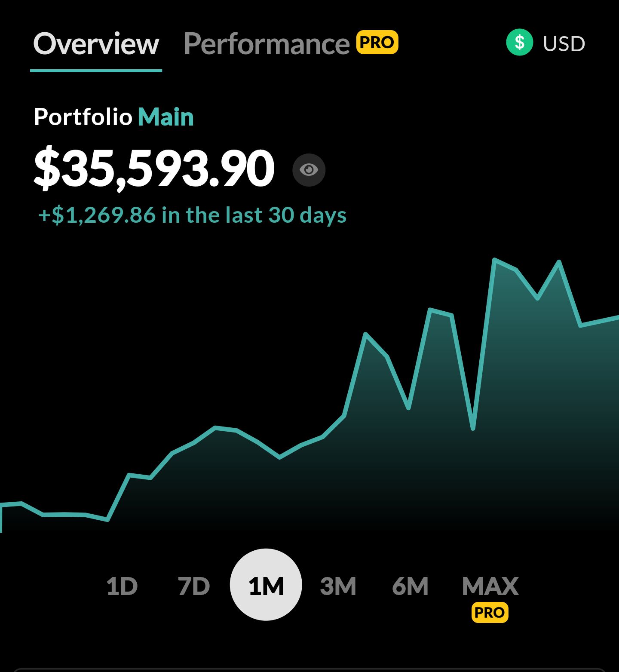Tap the highest peak on the chart
Image resolution: width=619 pixels, height=672 pixels.
[x=495, y=260]
